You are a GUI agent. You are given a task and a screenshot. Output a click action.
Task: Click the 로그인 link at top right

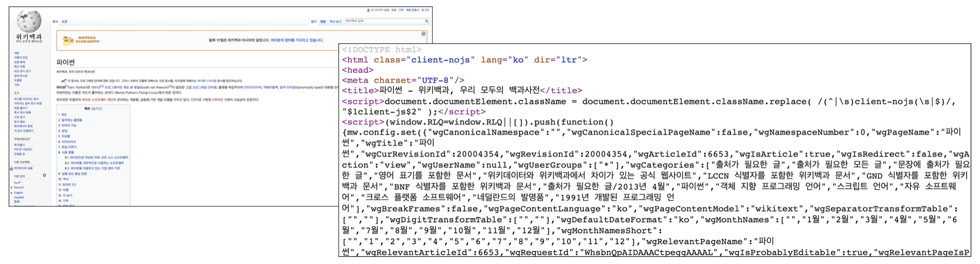425,10
